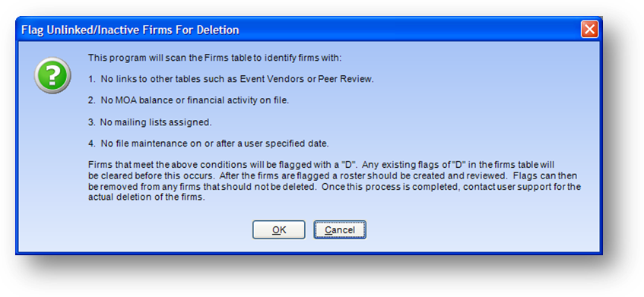Image resolution: width=644 pixels, height=297 pixels.
Task: Click the line "actual deletion of the firms."
Action: point(146,197)
